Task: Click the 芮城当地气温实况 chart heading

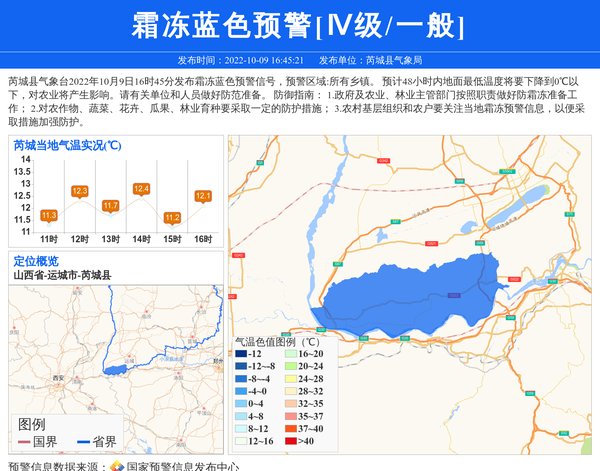Action: (x=68, y=145)
